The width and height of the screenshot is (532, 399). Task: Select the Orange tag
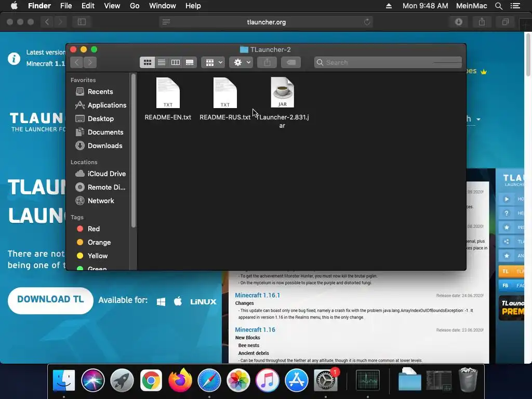pyautogui.click(x=100, y=242)
